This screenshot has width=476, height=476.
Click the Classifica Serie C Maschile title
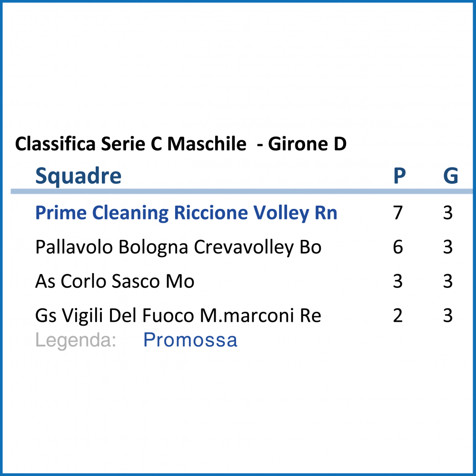[x=130, y=144]
